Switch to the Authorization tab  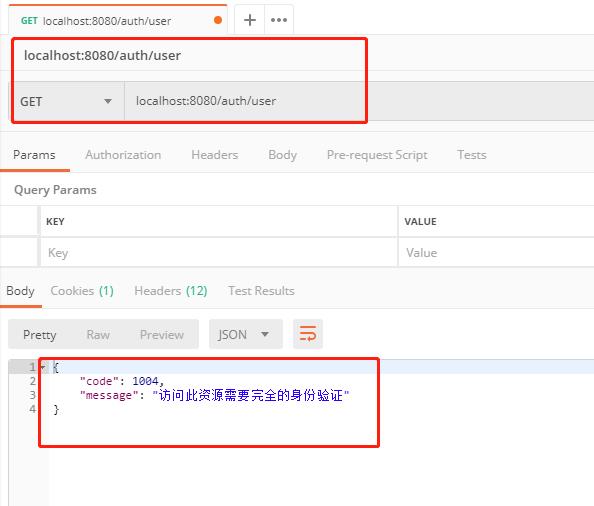pos(123,155)
